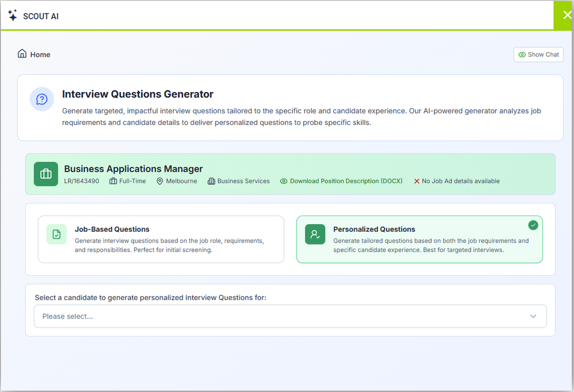Click the Business Services building icon
The height and width of the screenshot is (392, 574).
click(211, 181)
